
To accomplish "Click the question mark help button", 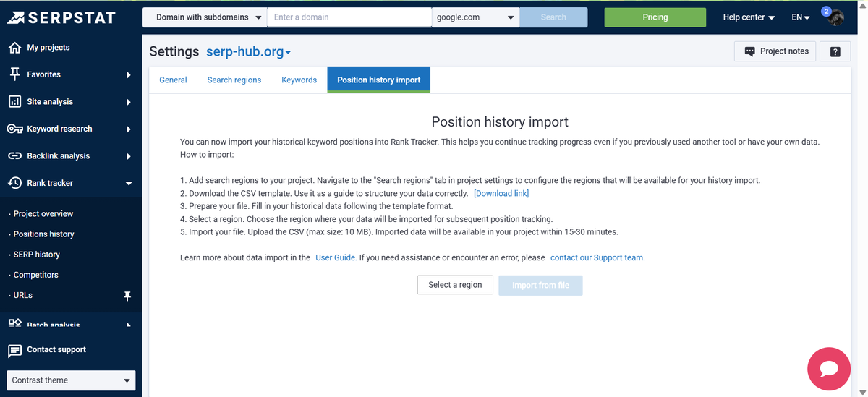I will tap(835, 51).
